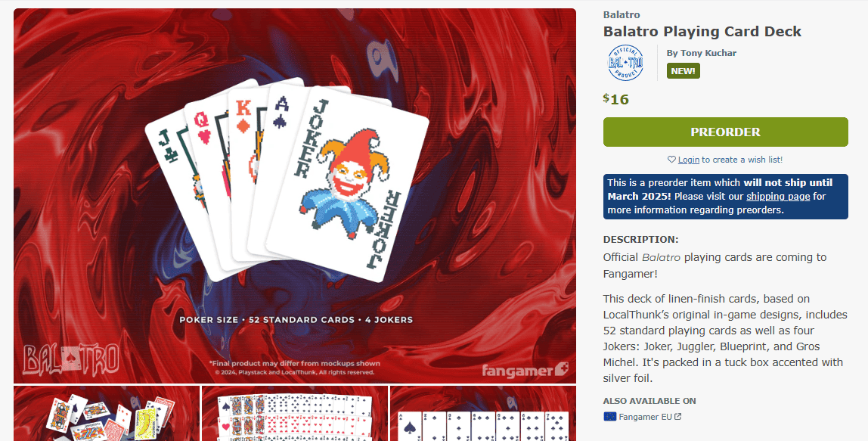Click the Balatro logo on the main image
Screen dimensions: 868x441
[x=71, y=359]
